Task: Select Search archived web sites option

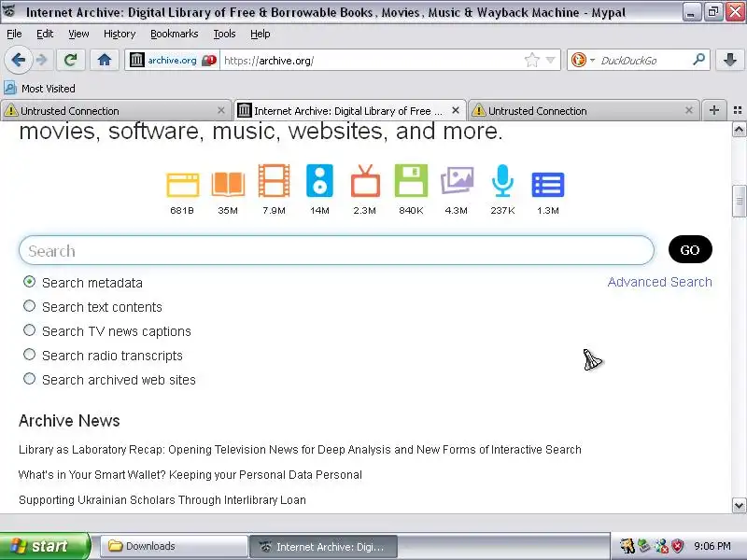Action: pyautogui.click(x=29, y=379)
